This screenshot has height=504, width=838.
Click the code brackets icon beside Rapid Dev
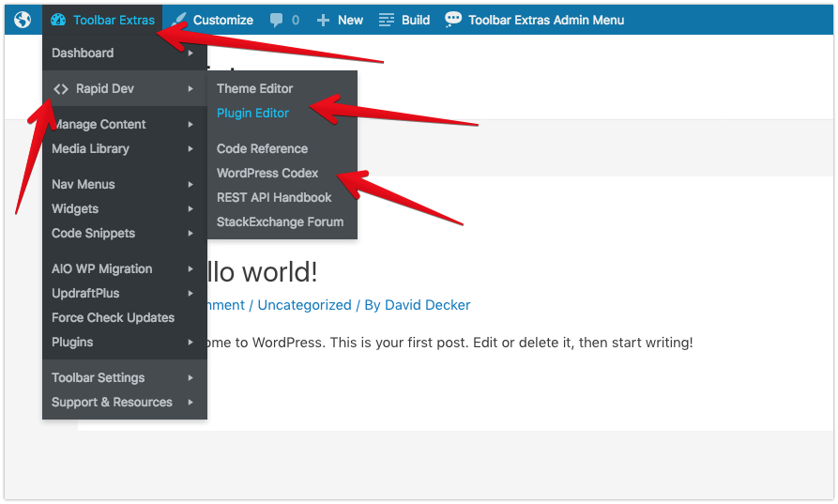click(x=61, y=89)
